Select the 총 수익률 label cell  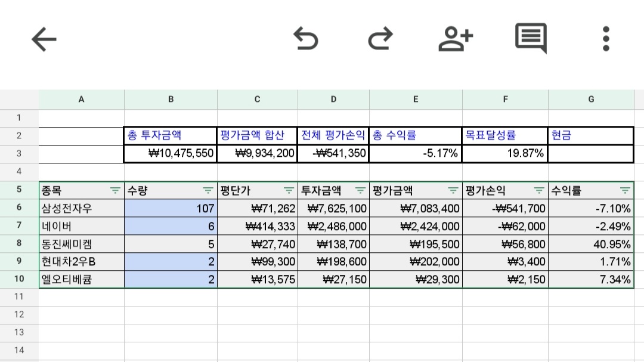(x=415, y=135)
